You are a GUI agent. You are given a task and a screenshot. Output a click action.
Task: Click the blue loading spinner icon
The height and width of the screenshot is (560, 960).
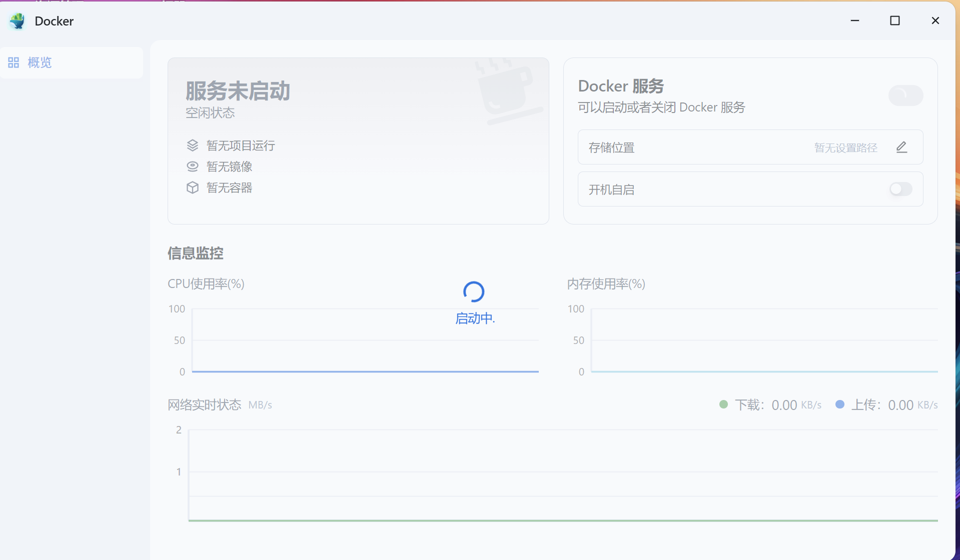[x=473, y=292]
